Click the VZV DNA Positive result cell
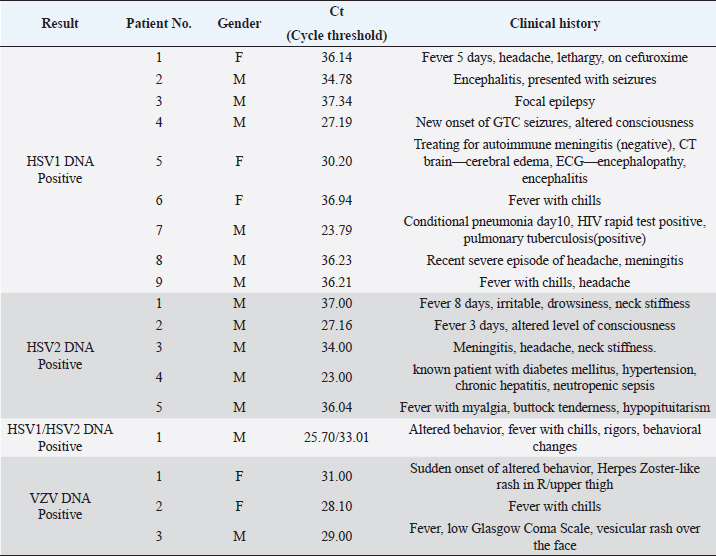Screen dimensions: 716x556 pyautogui.click(x=60, y=505)
